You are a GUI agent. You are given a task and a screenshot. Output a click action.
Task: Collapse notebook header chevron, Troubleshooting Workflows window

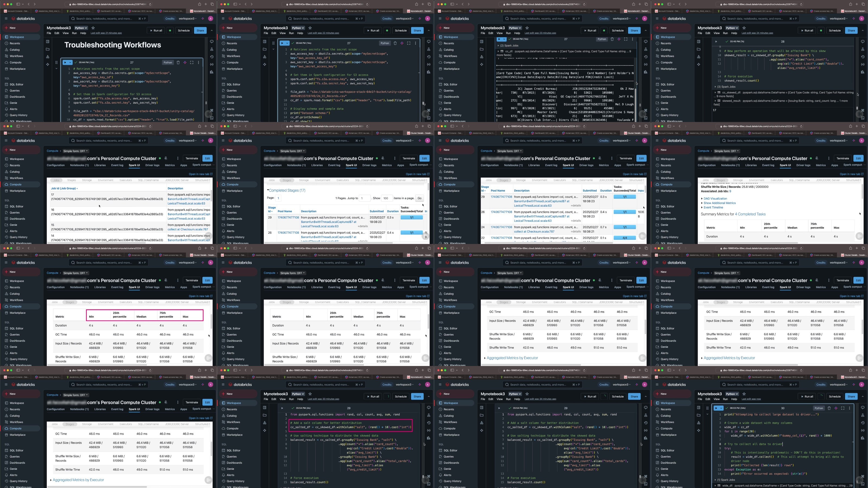[x=212, y=30]
